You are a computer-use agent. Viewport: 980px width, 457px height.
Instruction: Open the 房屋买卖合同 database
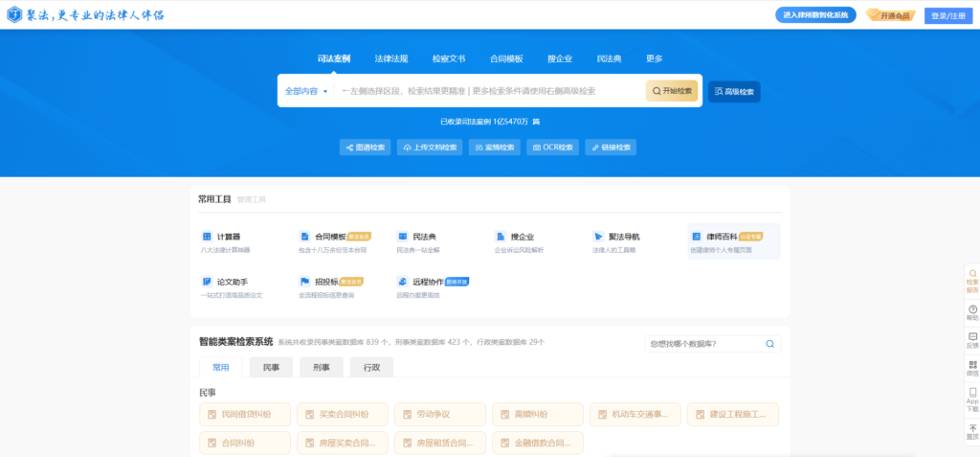[343, 444]
